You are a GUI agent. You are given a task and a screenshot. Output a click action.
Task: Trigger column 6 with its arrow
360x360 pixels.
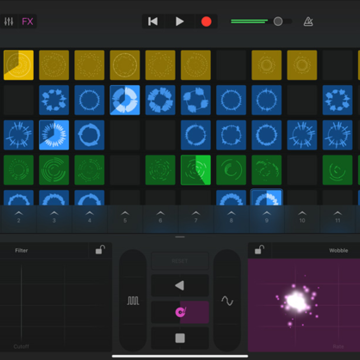tap(160, 217)
